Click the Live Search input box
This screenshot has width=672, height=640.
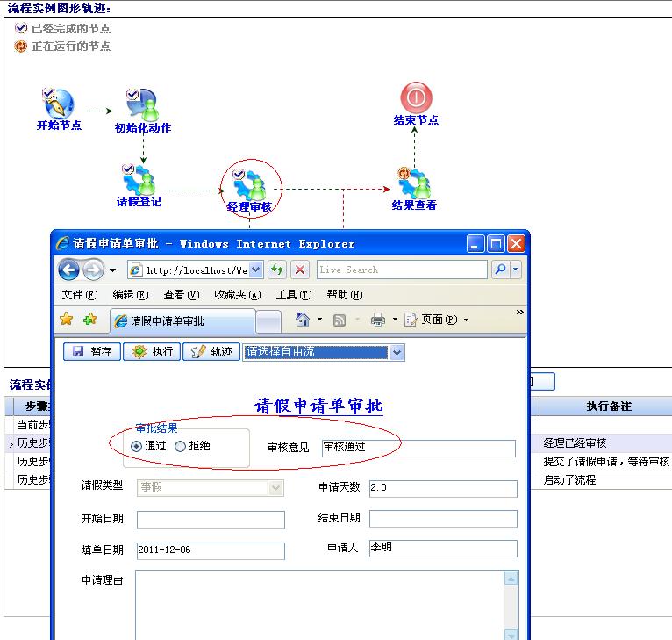(402, 270)
